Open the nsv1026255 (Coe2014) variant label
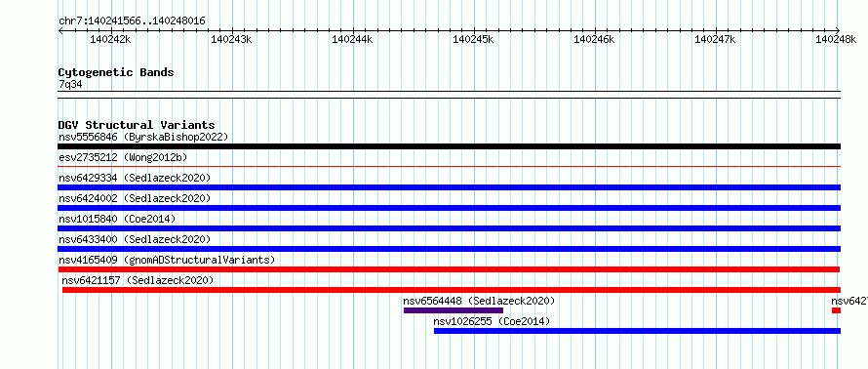The image size is (868, 369). point(492,321)
